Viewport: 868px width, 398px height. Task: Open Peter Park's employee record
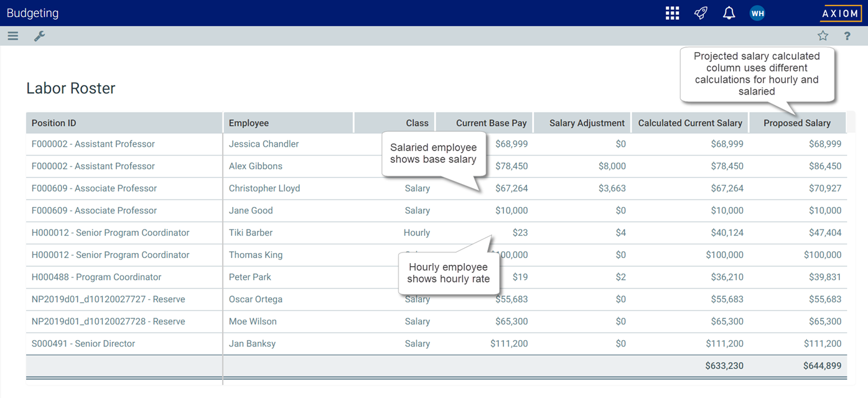tap(250, 277)
